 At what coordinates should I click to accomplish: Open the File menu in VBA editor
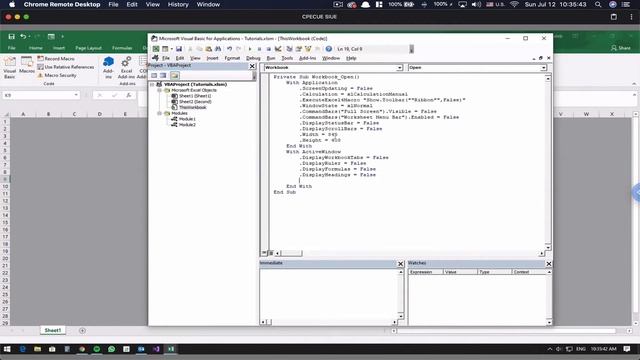pyautogui.click(x=166, y=58)
